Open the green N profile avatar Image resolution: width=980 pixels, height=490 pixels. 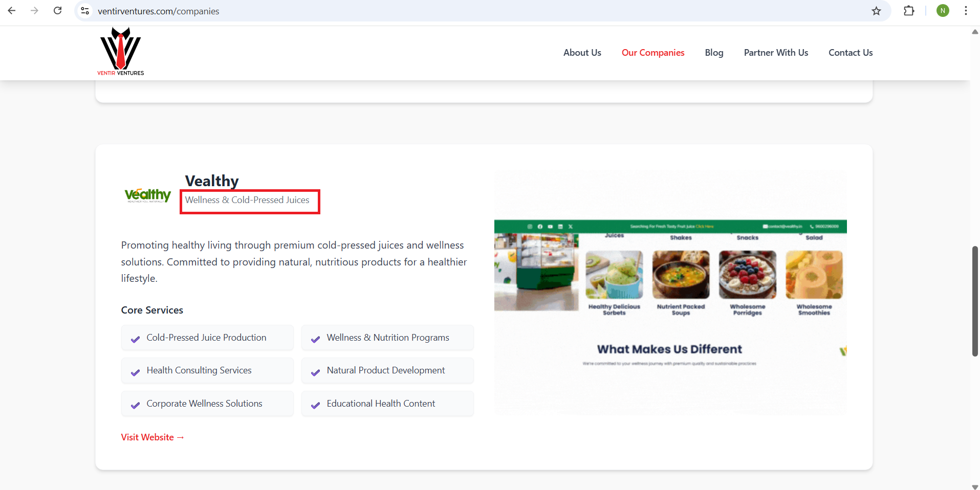click(943, 11)
